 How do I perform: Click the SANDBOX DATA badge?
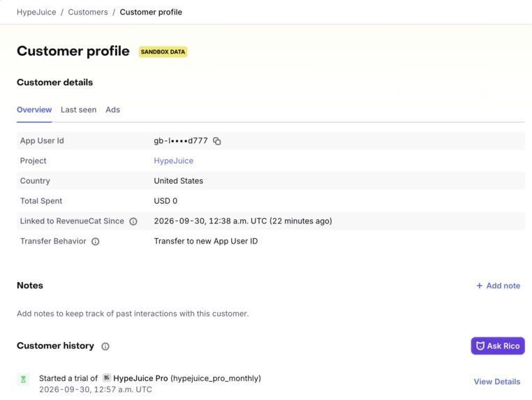pos(163,52)
